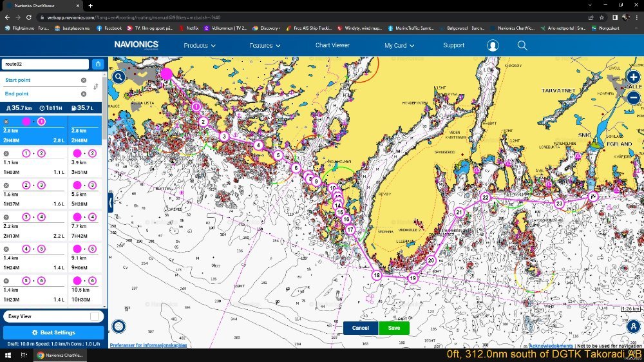Zoom in with the plus button
This screenshot has width=644, height=362.
pos(633,77)
